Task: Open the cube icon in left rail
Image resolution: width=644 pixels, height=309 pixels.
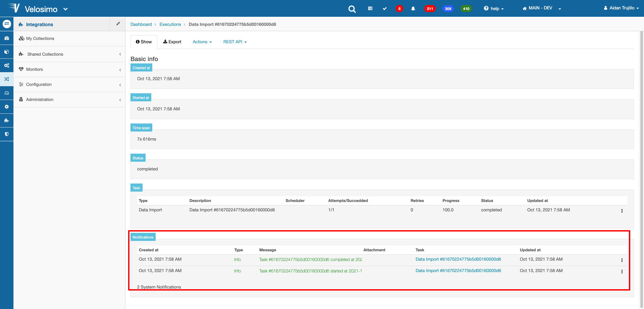Action: (x=7, y=52)
